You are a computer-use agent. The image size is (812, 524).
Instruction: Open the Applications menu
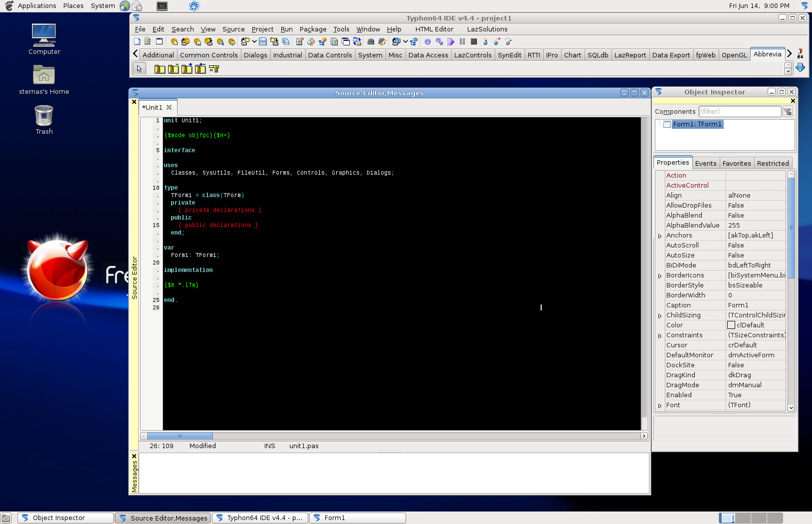pos(37,6)
